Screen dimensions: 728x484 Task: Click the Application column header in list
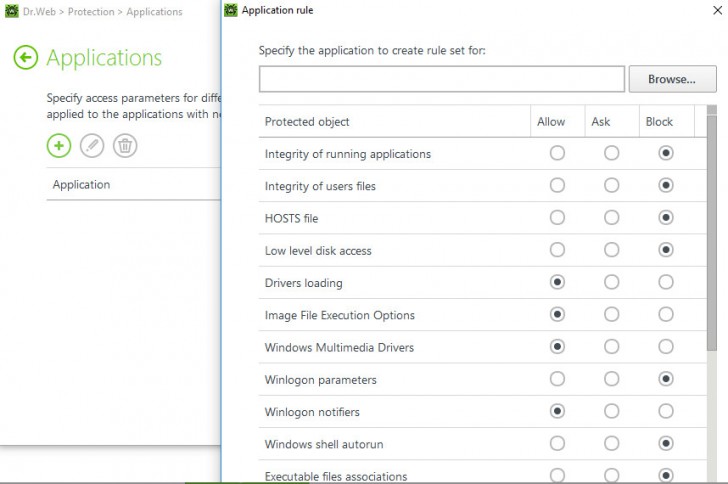point(81,185)
